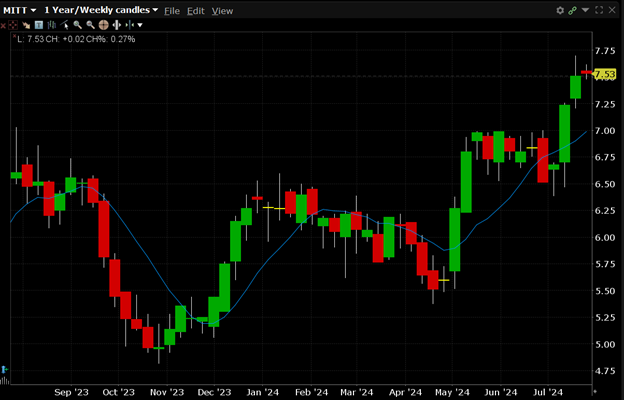This screenshot has height=400, width=624.
Task: Select the text annotation T tool
Action: pyautogui.click(x=39, y=25)
